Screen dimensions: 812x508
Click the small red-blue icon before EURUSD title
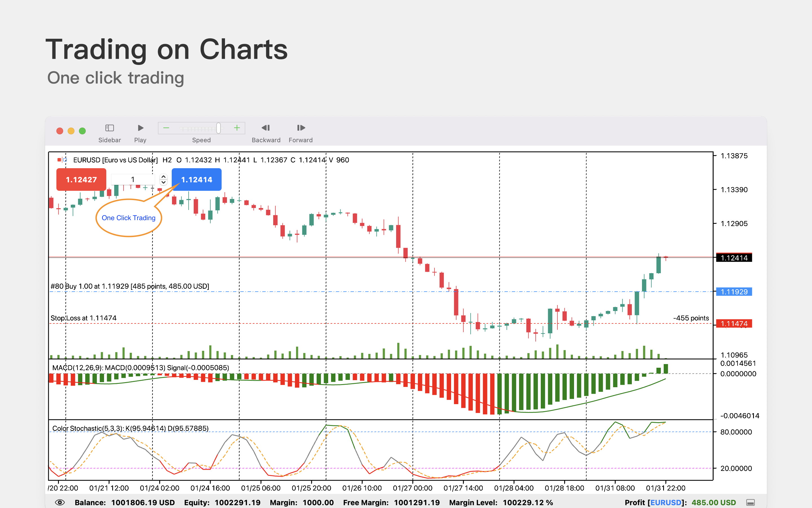62,159
